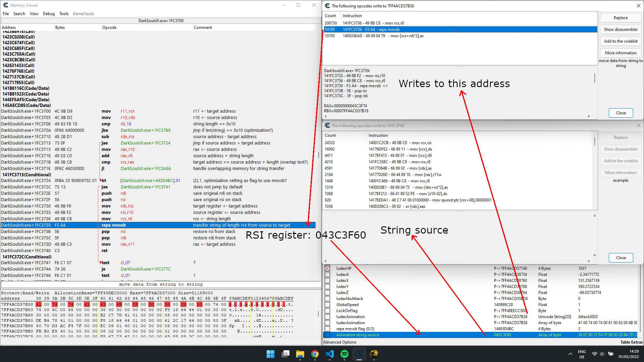Open the Debug menu
This screenshot has height=362, width=644.
(49, 14)
